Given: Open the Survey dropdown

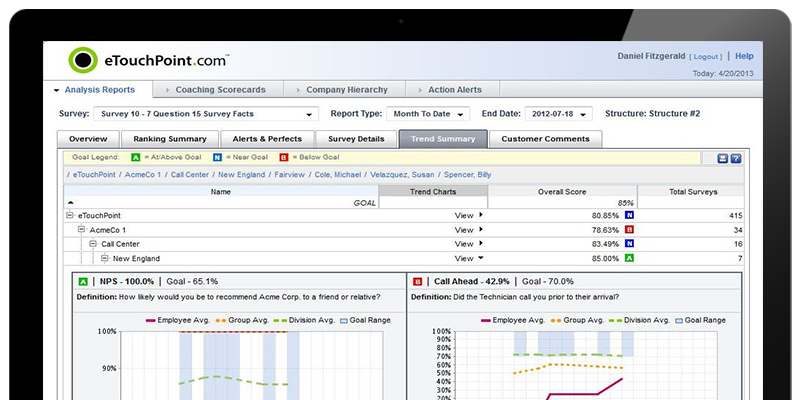Looking at the screenshot, I should 206,114.
